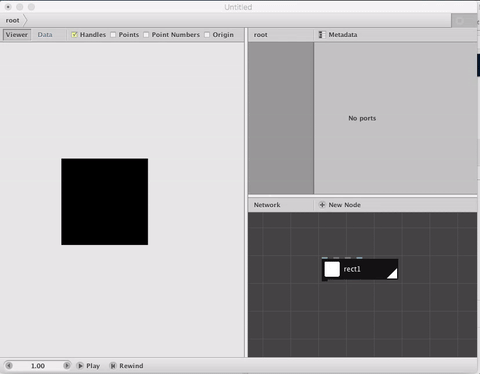Click the rect1 node's white square icon
The width and height of the screenshot is (480, 374).
(x=332, y=269)
